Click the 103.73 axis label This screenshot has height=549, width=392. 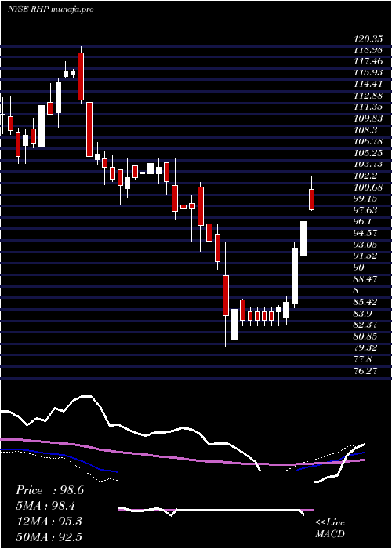pos(368,165)
